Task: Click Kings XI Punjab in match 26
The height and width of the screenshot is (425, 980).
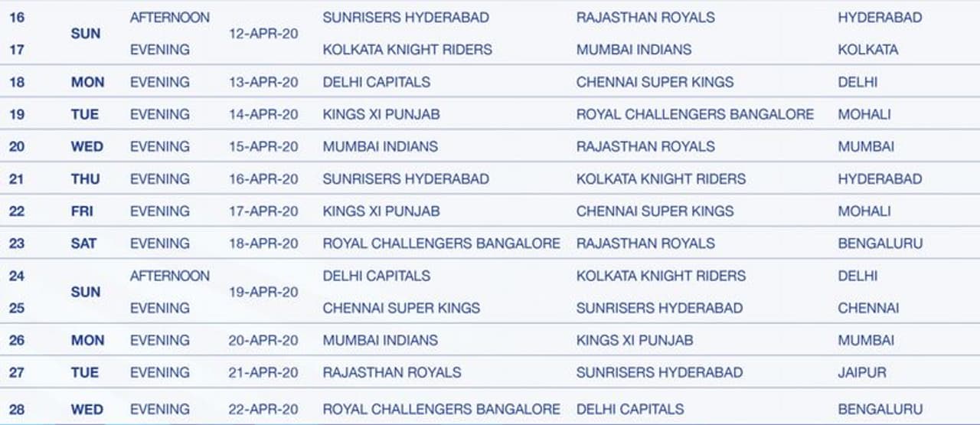Action: (x=634, y=340)
